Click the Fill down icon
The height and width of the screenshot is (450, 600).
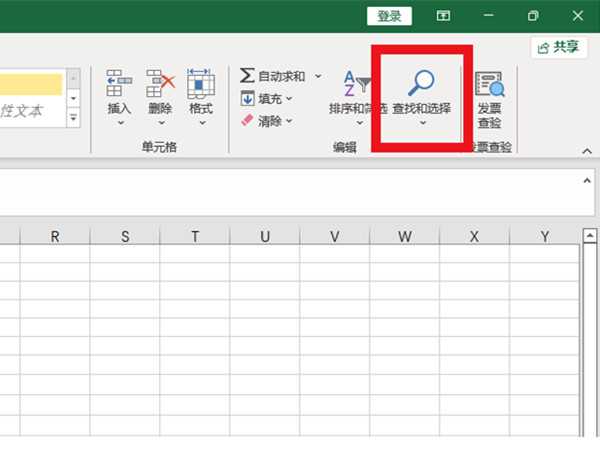tap(247, 98)
